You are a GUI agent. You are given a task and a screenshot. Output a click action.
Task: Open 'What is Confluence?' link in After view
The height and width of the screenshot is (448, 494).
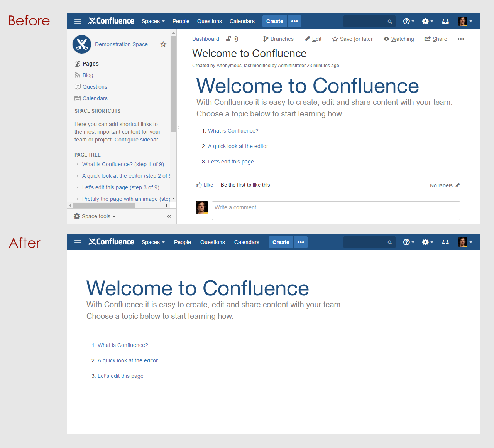click(x=123, y=345)
